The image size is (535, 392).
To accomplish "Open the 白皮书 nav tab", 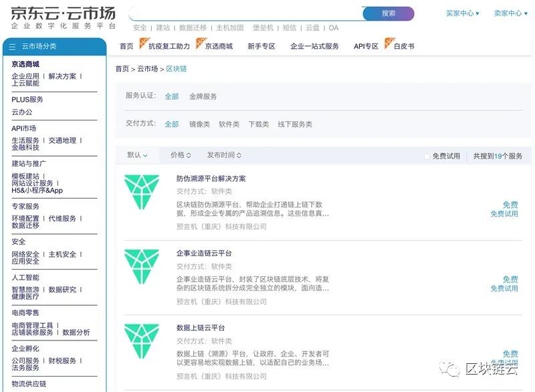I will (x=404, y=46).
